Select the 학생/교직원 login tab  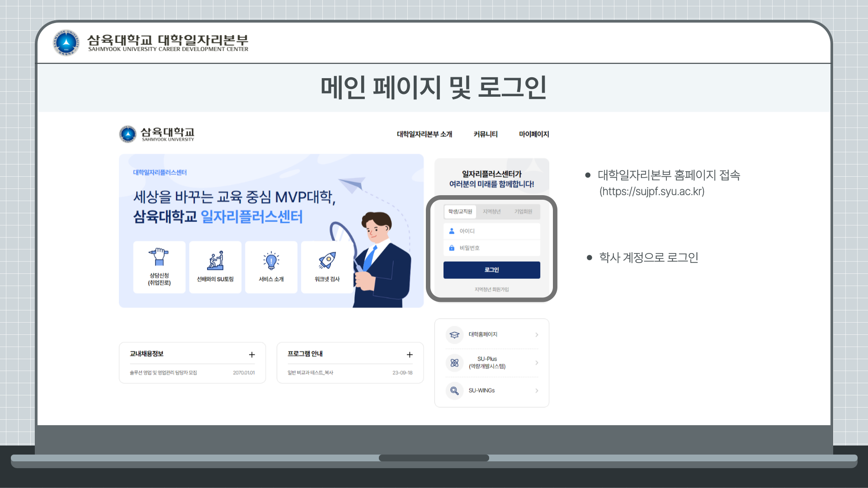460,211
